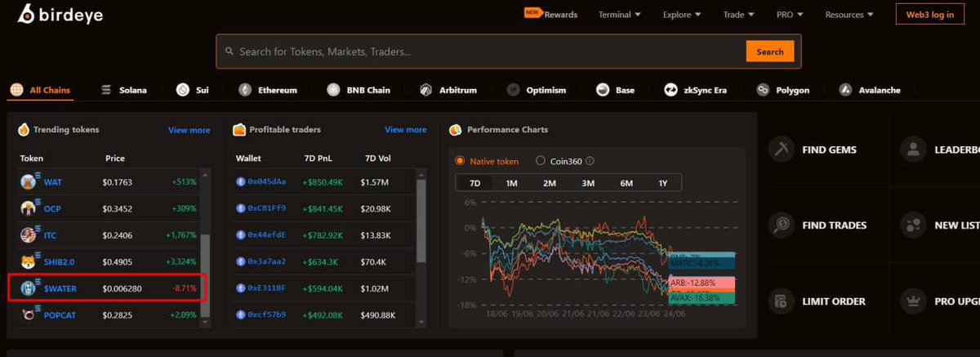
Task: Filter by the Avalanche chain icon
Action: coord(846,90)
